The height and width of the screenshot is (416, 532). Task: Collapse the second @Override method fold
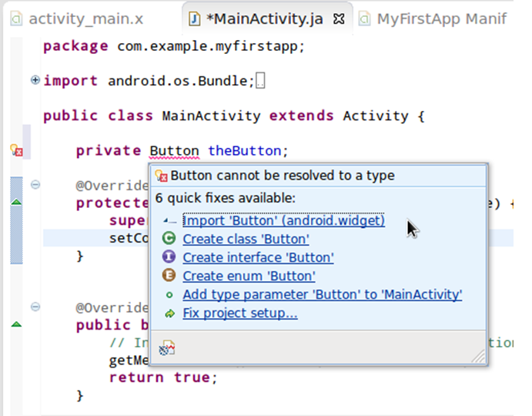pyautogui.click(x=35, y=307)
